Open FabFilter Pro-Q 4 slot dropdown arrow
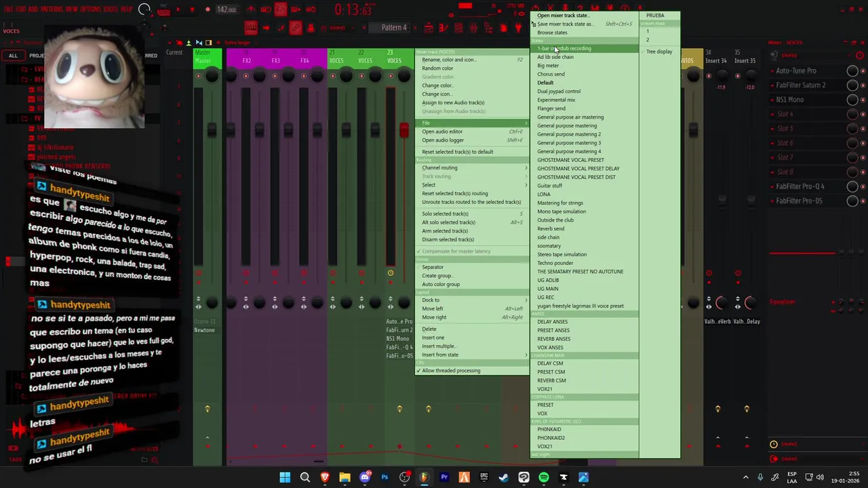868x488 pixels. tap(772, 186)
